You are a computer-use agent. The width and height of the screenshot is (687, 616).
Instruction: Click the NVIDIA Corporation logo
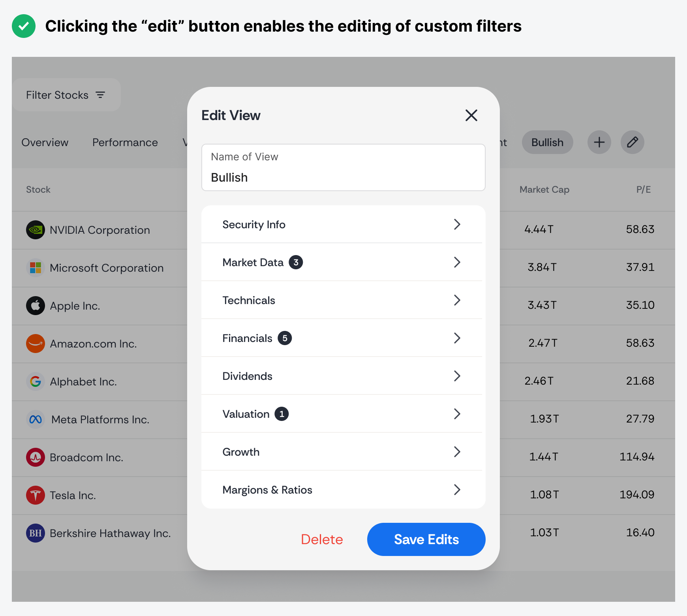(36, 230)
